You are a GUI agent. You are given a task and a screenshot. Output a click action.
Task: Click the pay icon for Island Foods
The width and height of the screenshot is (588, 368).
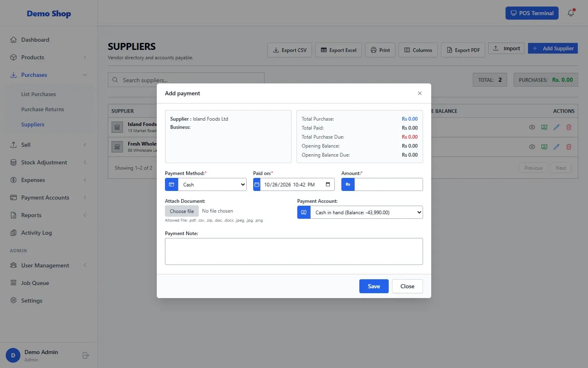(x=544, y=127)
